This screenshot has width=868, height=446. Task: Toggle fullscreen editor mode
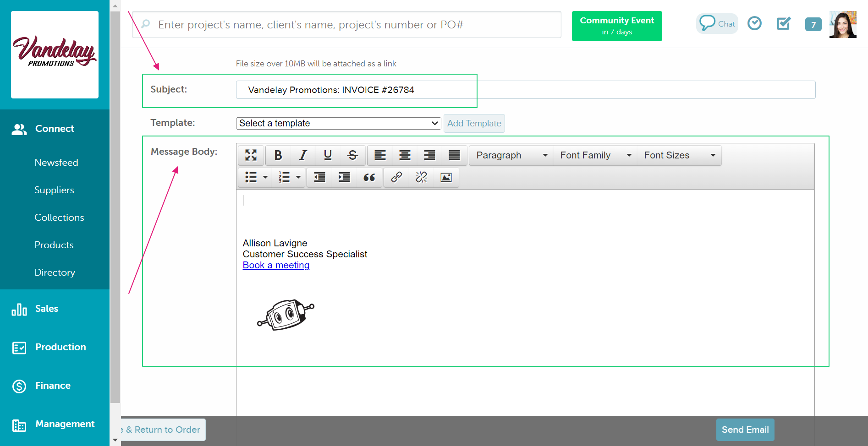[x=251, y=155]
